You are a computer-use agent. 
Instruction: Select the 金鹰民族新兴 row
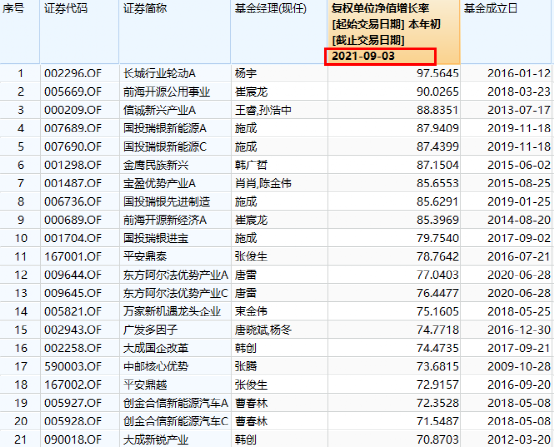277,165
